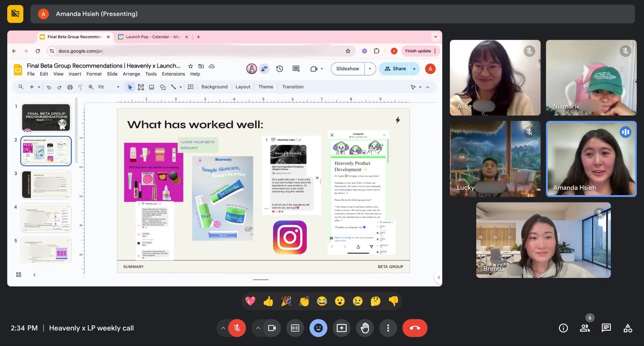Screen dimensions: 644x346
Task: Turn on closed captions
Action: pyautogui.click(x=295, y=328)
